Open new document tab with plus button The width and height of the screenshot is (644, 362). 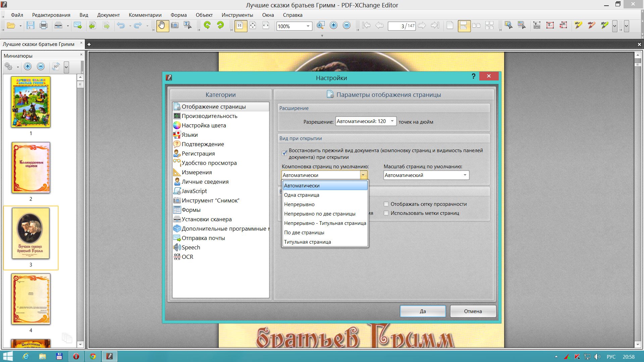[x=89, y=44]
